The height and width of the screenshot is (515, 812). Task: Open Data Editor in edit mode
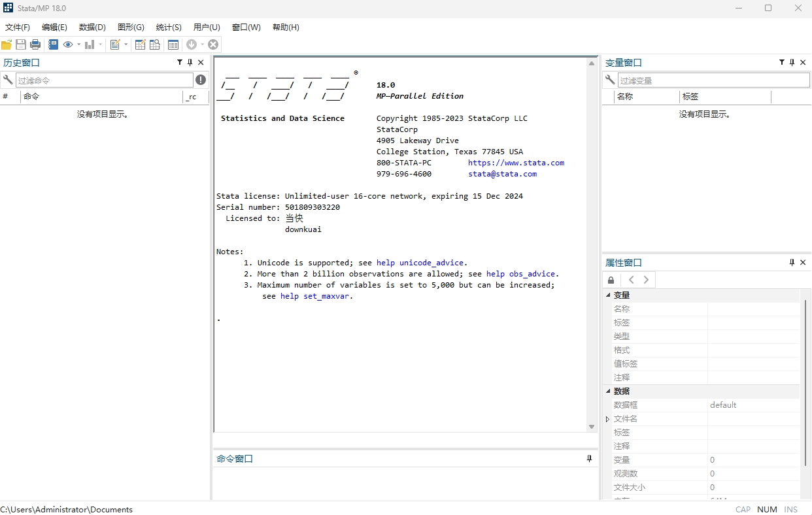[x=140, y=44]
